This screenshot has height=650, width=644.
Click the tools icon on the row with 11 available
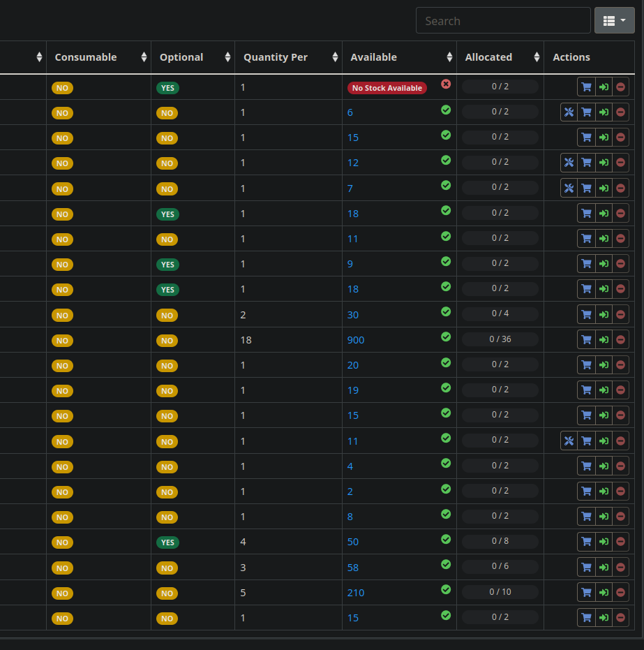[569, 441]
